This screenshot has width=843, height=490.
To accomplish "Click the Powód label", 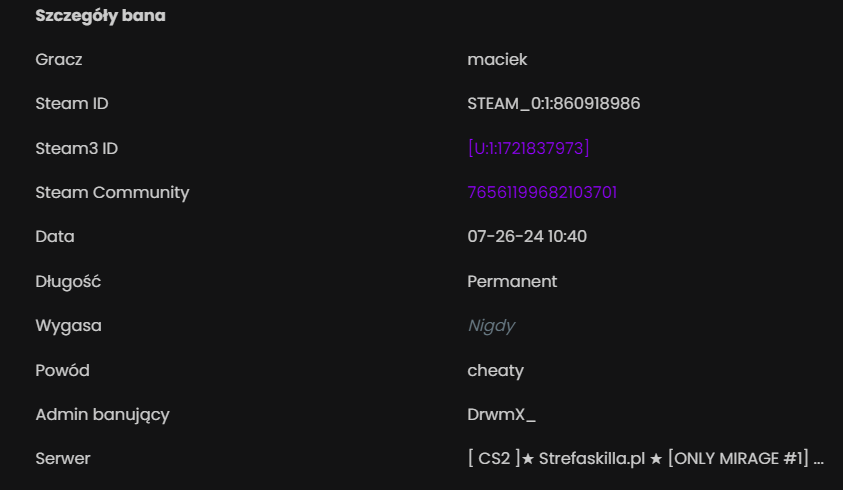I will pyautogui.click(x=62, y=370).
